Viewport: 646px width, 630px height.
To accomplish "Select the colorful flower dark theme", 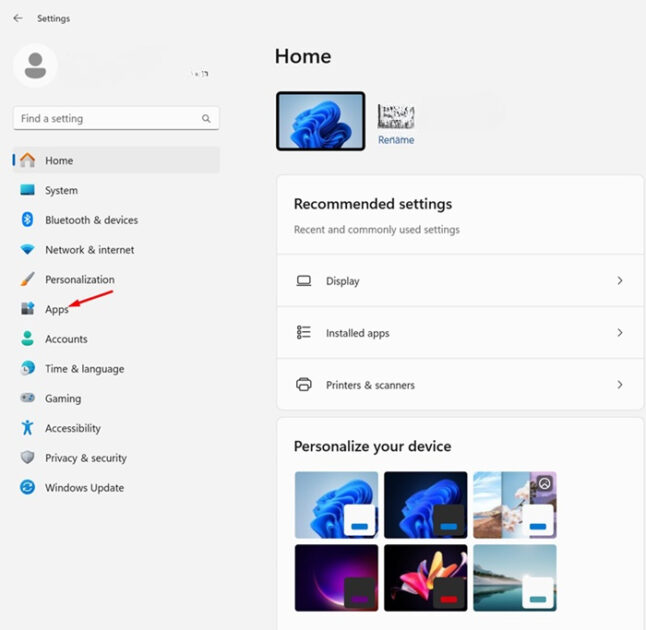I will click(426, 578).
